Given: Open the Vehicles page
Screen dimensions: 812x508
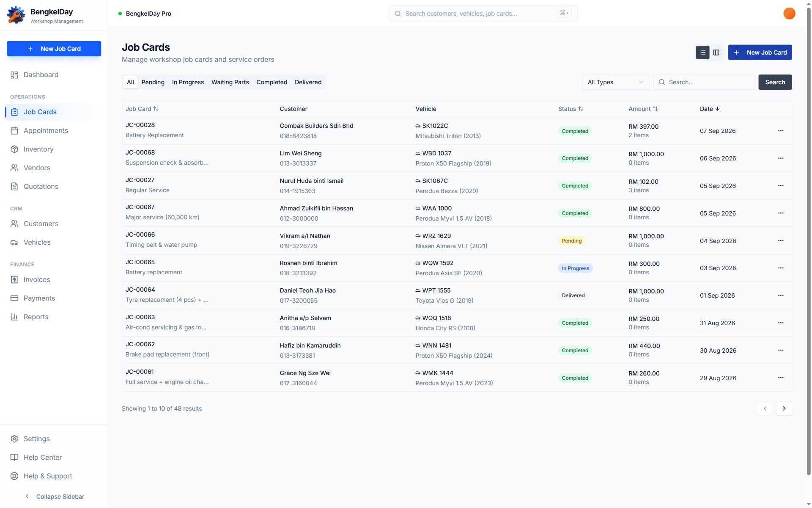Looking at the screenshot, I should tap(54, 243).
